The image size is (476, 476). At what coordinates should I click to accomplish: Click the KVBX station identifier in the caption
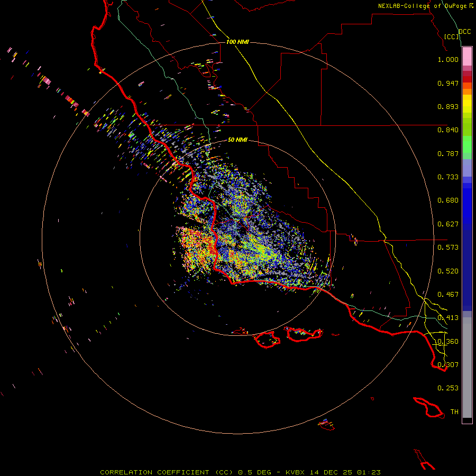point(295,472)
